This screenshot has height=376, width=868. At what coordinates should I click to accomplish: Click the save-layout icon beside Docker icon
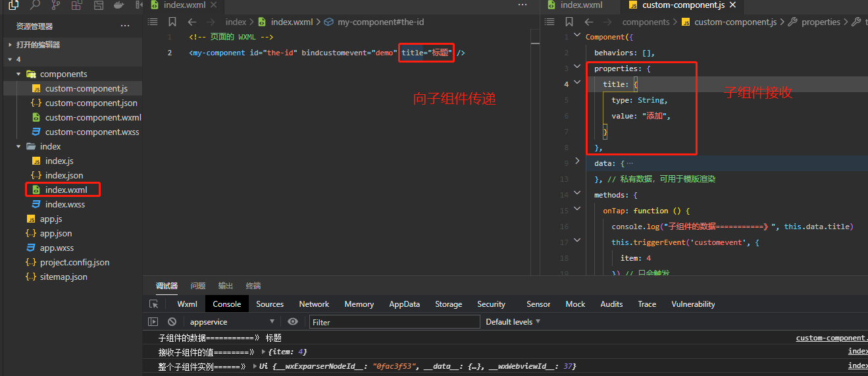click(x=98, y=5)
